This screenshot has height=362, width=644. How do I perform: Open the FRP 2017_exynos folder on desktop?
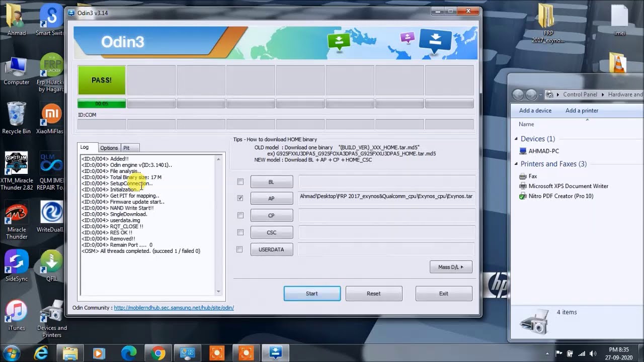548,23
